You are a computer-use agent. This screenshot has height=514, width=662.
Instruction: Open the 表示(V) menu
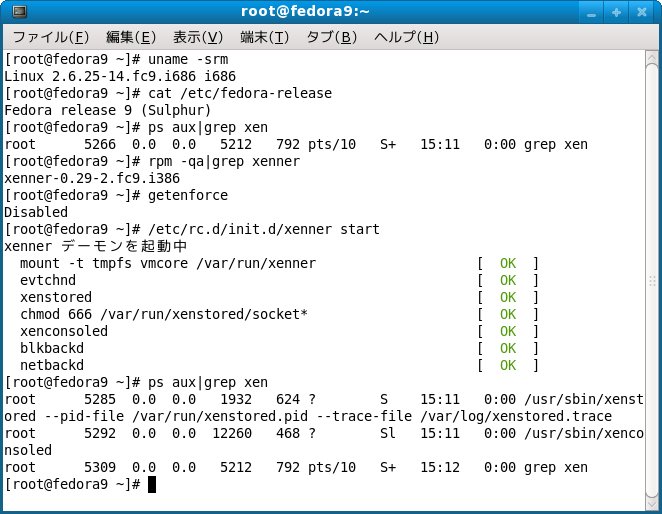pos(198,37)
